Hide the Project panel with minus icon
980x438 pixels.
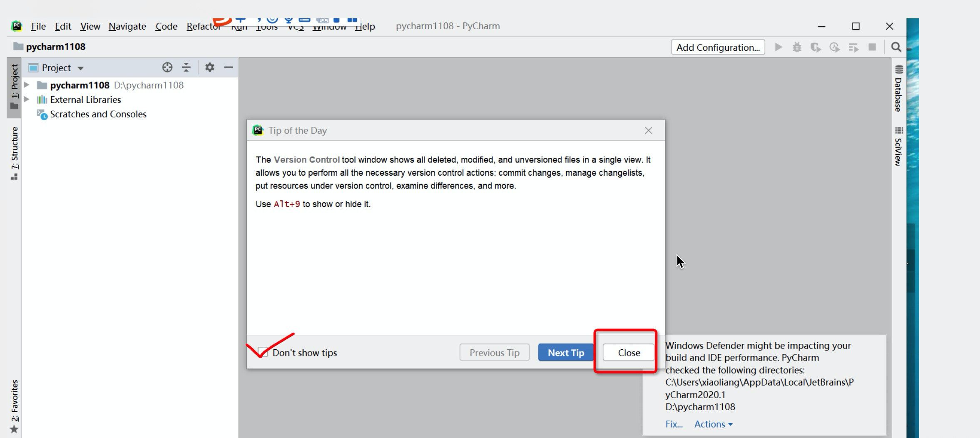tap(229, 67)
